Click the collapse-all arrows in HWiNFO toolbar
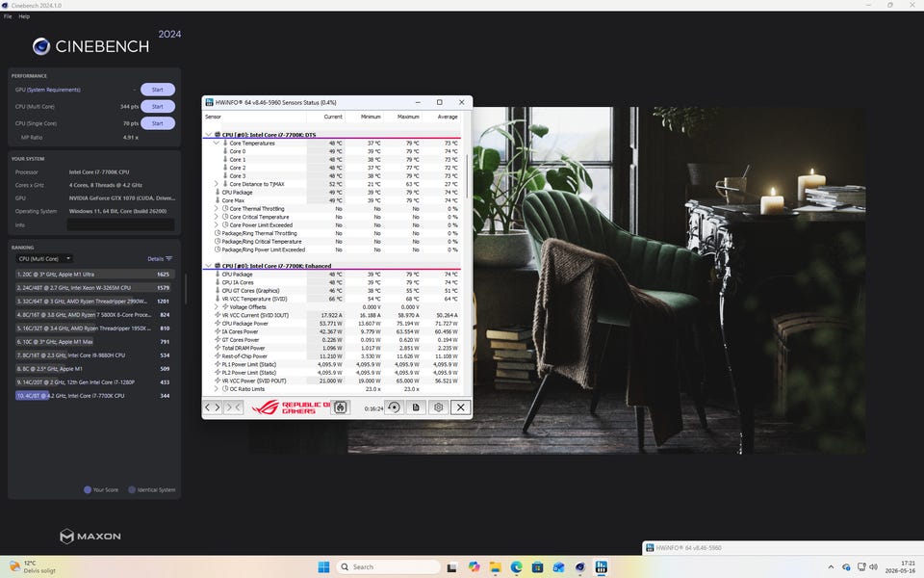The image size is (924, 578). [233, 407]
